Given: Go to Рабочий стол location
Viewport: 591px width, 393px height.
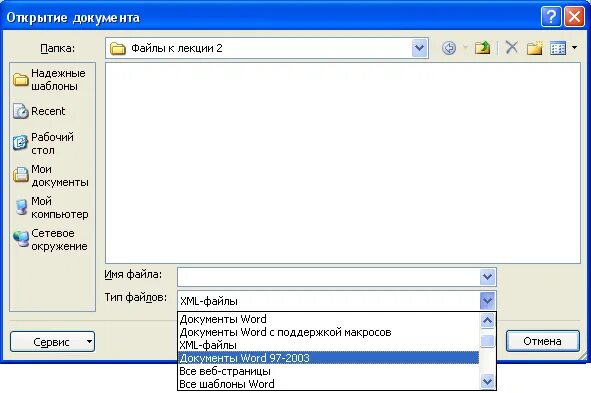Looking at the screenshot, I should [44, 143].
